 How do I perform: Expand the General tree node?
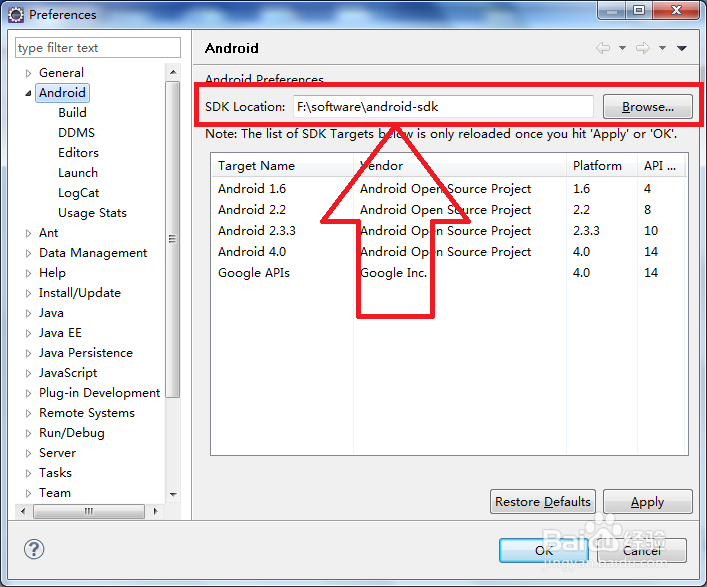28,73
